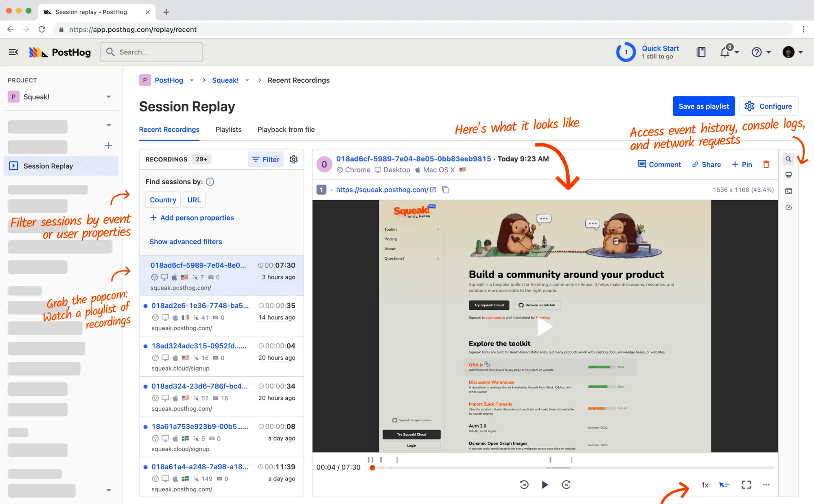Open the notifications bell
This screenshot has height=504, width=814.
coord(725,52)
